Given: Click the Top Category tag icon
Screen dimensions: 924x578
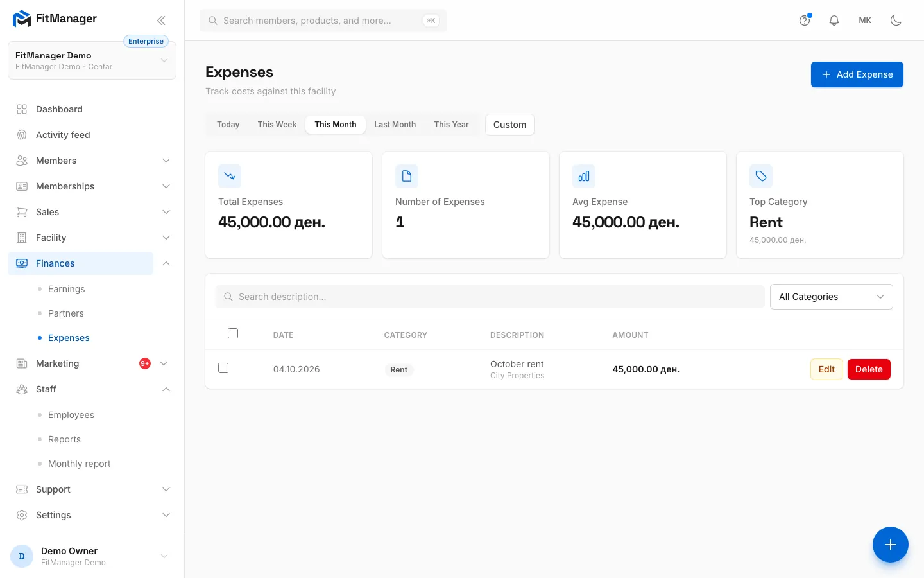Looking at the screenshot, I should (x=761, y=176).
